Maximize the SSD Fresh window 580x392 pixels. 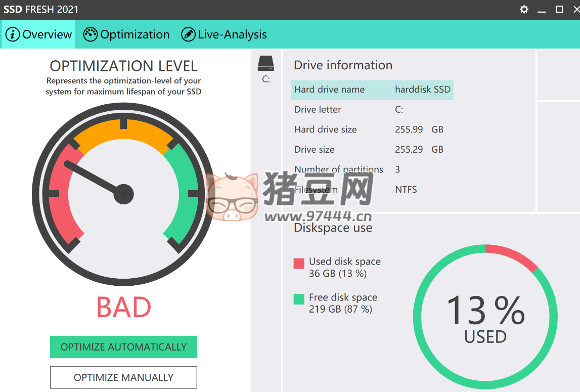click(x=559, y=10)
